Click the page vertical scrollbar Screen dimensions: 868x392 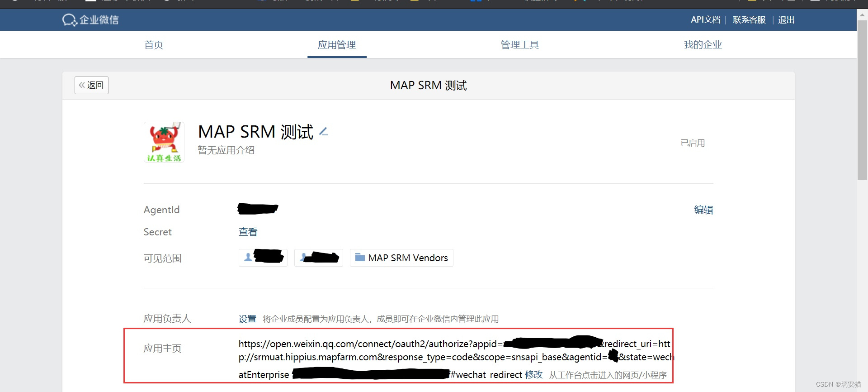pyautogui.click(x=862, y=100)
